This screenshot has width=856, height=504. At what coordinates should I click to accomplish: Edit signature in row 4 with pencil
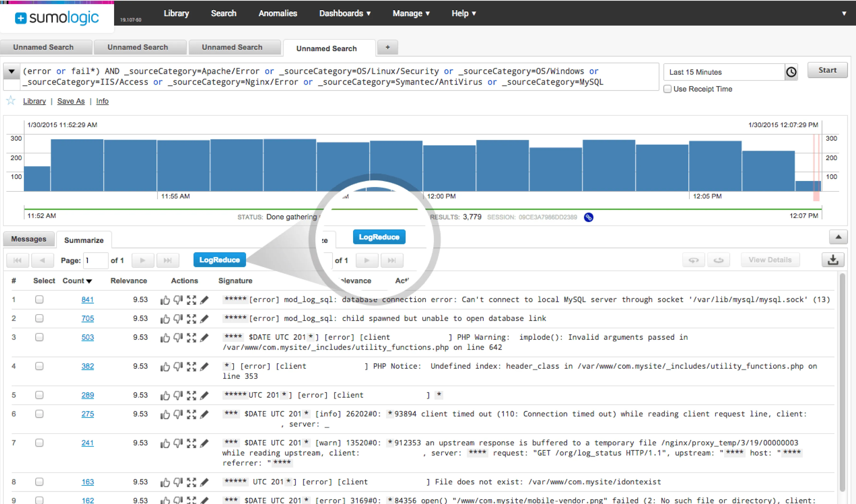click(204, 366)
